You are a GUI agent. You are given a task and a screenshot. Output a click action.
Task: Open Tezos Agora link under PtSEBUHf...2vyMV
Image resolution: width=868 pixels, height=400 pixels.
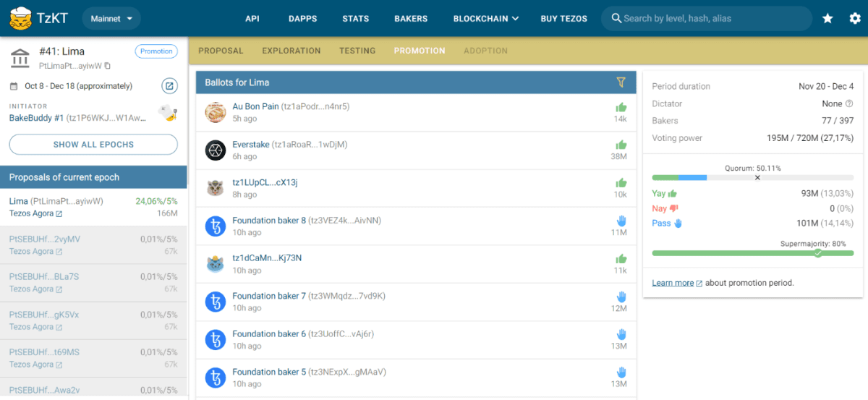click(x=35, y=251)
